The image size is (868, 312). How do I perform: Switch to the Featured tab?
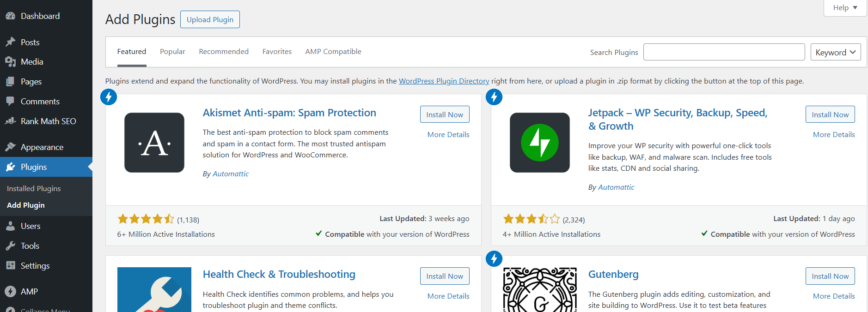click(132, 52)
